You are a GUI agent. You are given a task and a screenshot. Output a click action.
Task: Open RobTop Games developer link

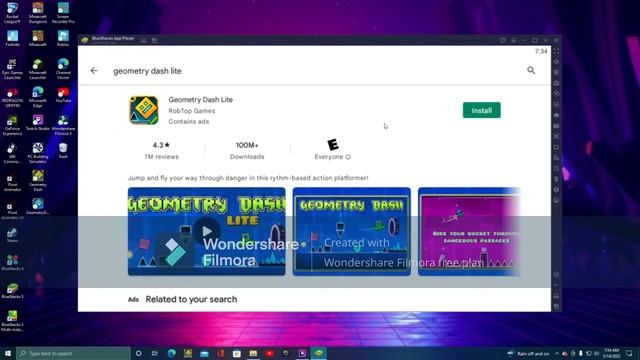[x=191, y=111]
